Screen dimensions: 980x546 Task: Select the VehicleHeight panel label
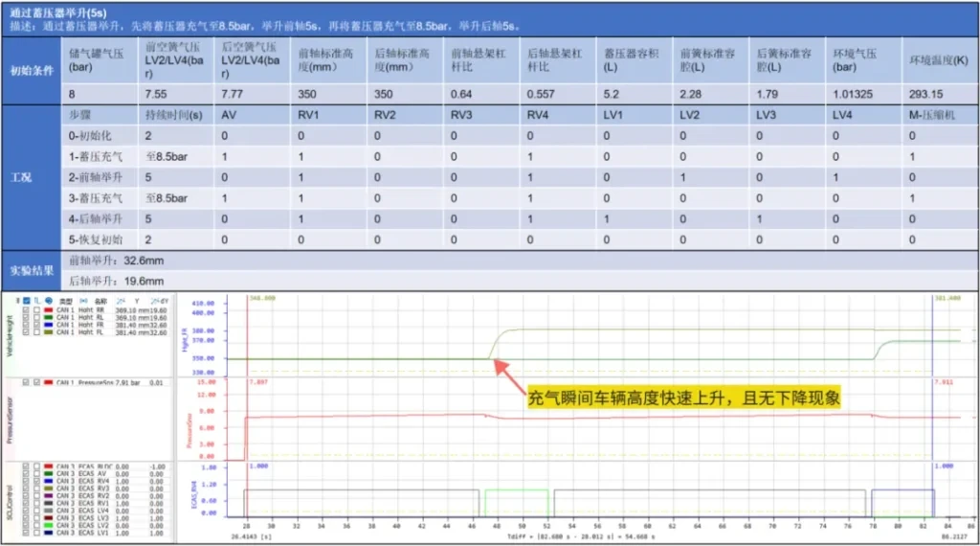click(9, 335)
